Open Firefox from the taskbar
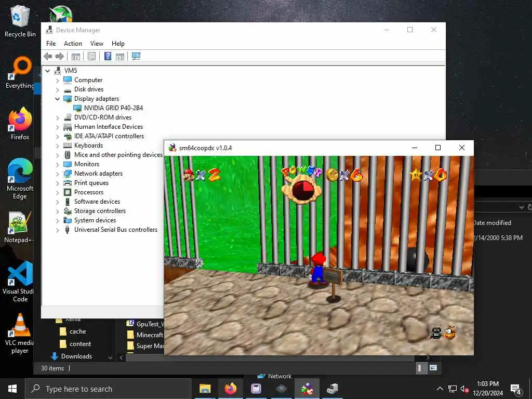Image resolution: width=532 pixels, height=399 pixels. (230, 389)
